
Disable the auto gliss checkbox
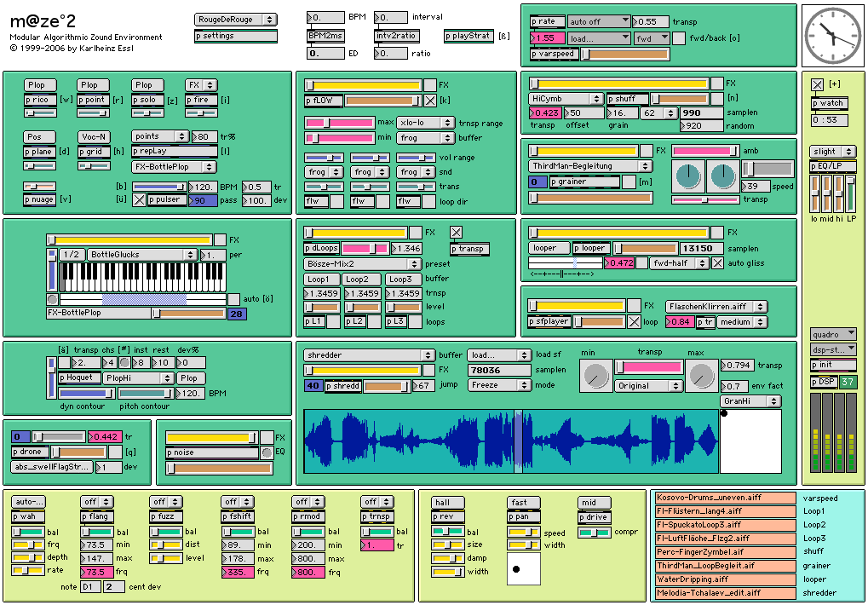[x=717, y=263]
